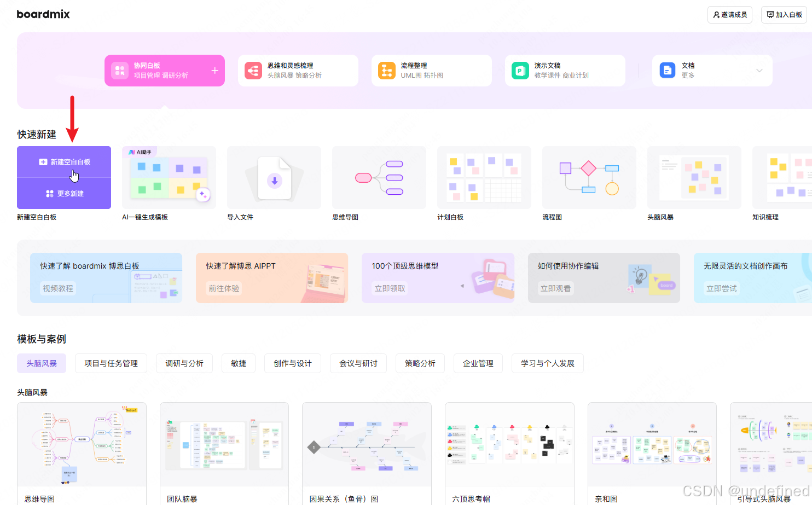The image size is (812, 505).
Task: Click the red mind map share icon
Action: pyautogui.click(x=253, y=71)
